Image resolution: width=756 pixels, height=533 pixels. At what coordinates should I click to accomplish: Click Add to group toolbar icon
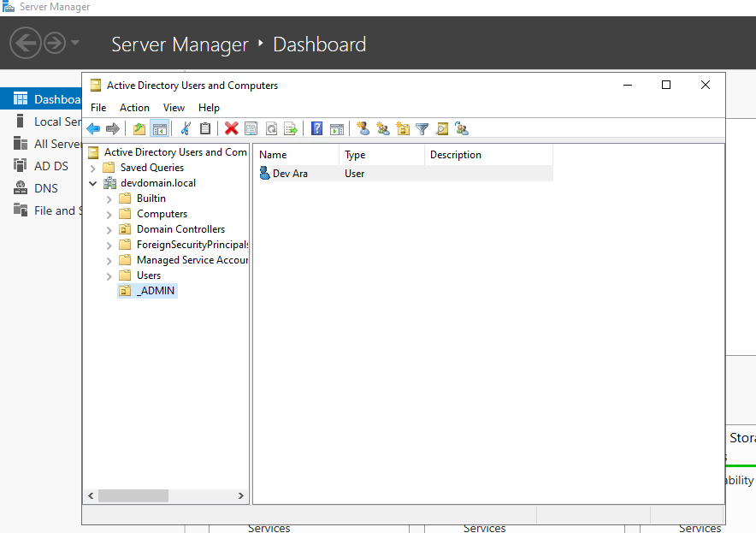[462, 129]
